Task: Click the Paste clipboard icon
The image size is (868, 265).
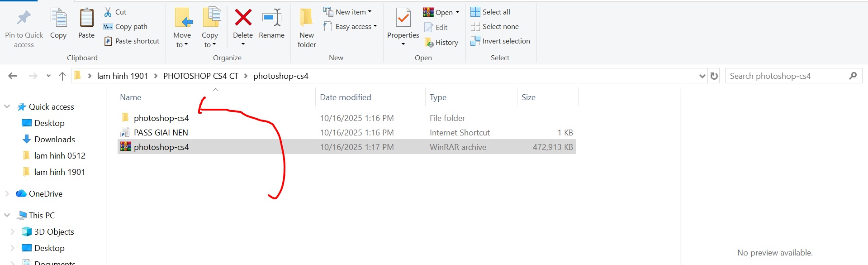Action: click(x=86, y=18)
